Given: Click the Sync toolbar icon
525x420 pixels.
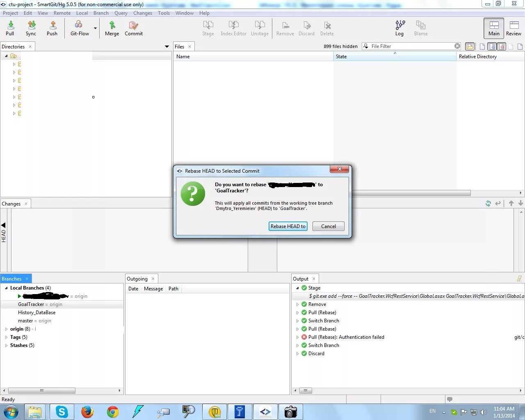Looking at the screenshot, I should 31,28.
